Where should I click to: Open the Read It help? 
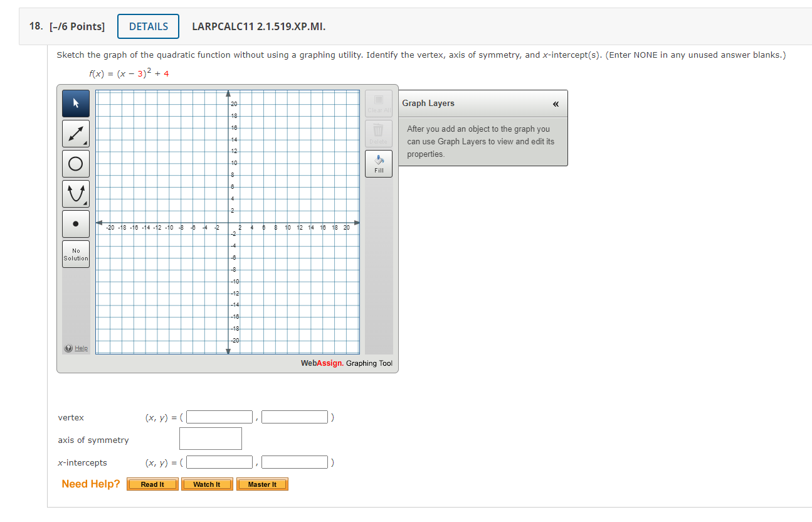point(152,484)
